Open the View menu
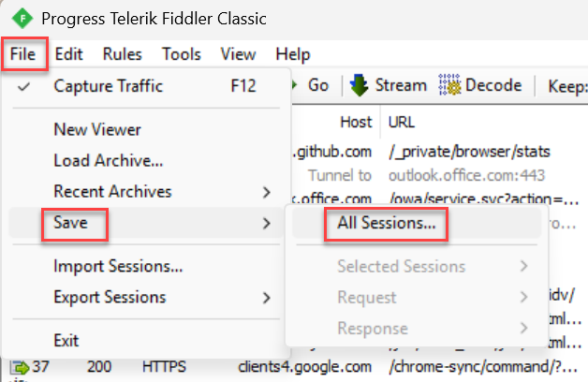588x382 pixels. 238,54
